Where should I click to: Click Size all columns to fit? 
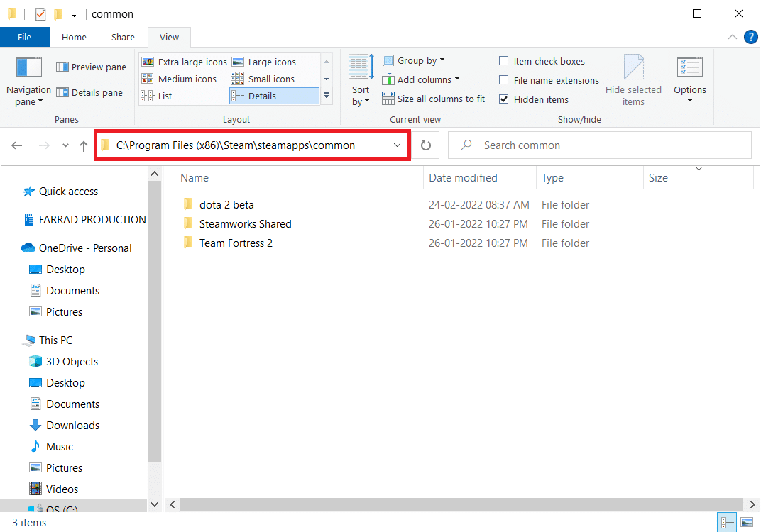pyautogui.click(x=434, y=99)
